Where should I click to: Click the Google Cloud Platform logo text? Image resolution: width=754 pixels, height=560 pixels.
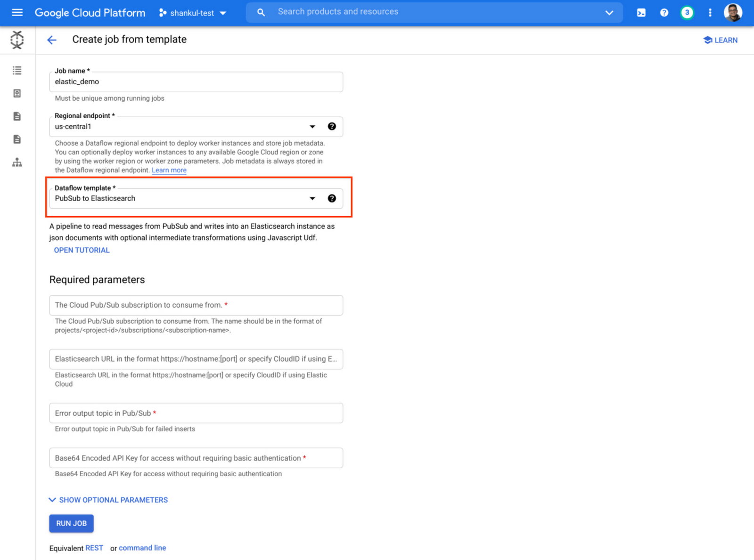point(90,13)
